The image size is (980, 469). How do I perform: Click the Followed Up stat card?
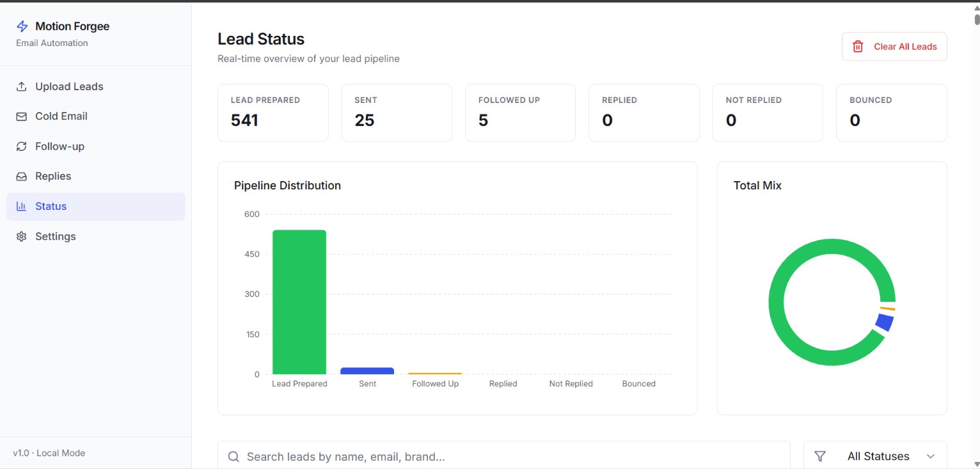[520, 113]
